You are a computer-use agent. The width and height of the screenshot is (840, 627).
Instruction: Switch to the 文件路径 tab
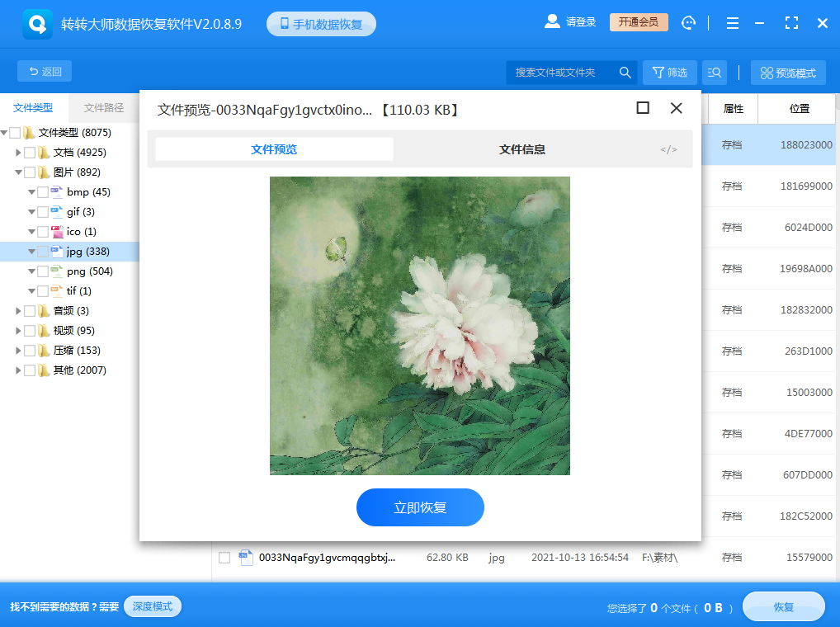(x=104, y=107)
